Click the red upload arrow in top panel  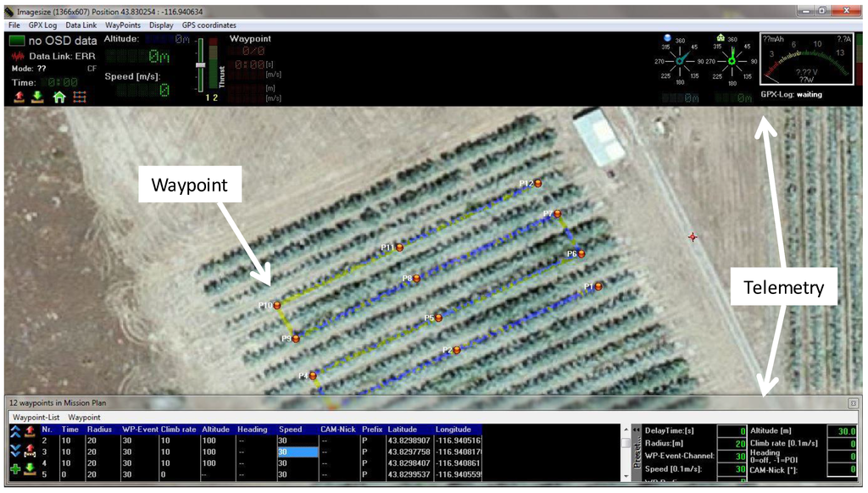click(19, 97)
